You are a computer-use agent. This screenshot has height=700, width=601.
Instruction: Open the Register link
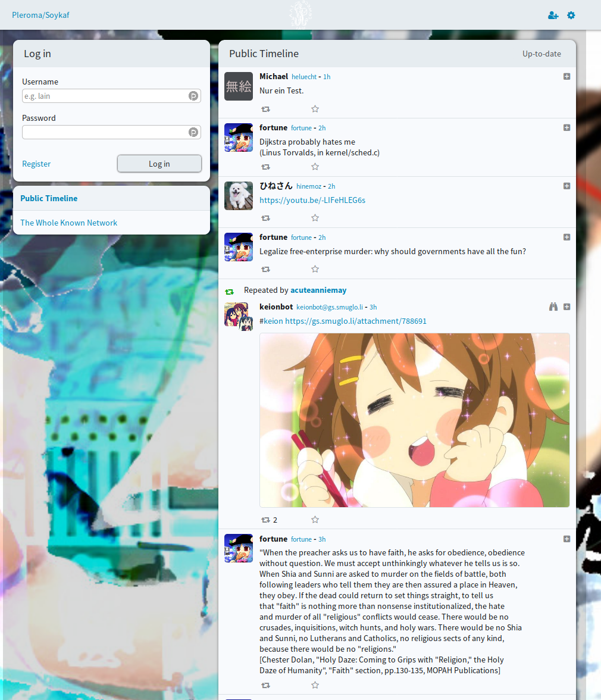(36, 164)
